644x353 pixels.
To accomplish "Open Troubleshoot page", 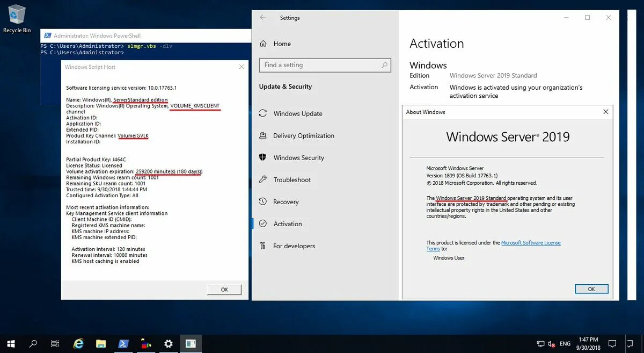I will click(x=292, y=179).
